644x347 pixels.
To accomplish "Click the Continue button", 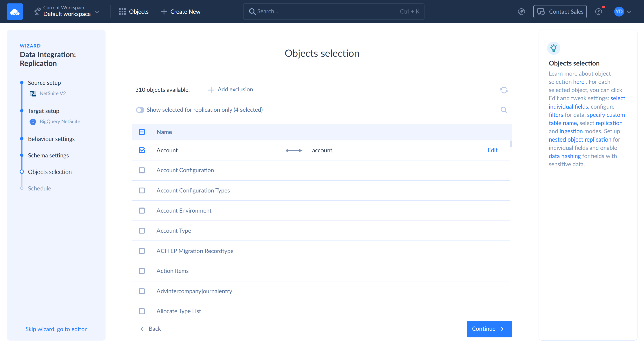I will coord(489,329).
